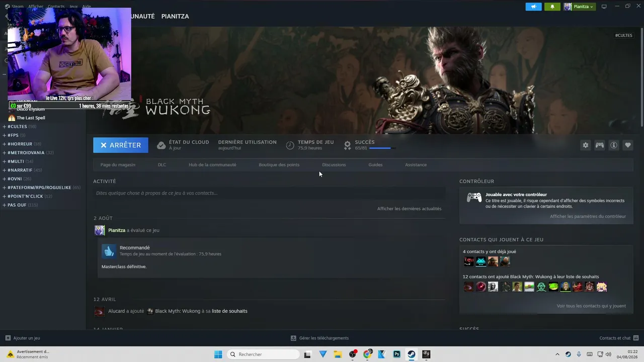Screen dimensions: 644x362
Task: Expand the #POINT'N'CLICK collection
Action: pyautogui.click(x=5, y=196)
